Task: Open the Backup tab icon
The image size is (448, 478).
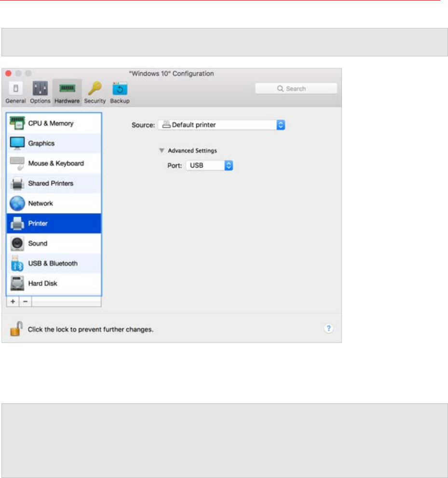Action: tap(120, 89)
